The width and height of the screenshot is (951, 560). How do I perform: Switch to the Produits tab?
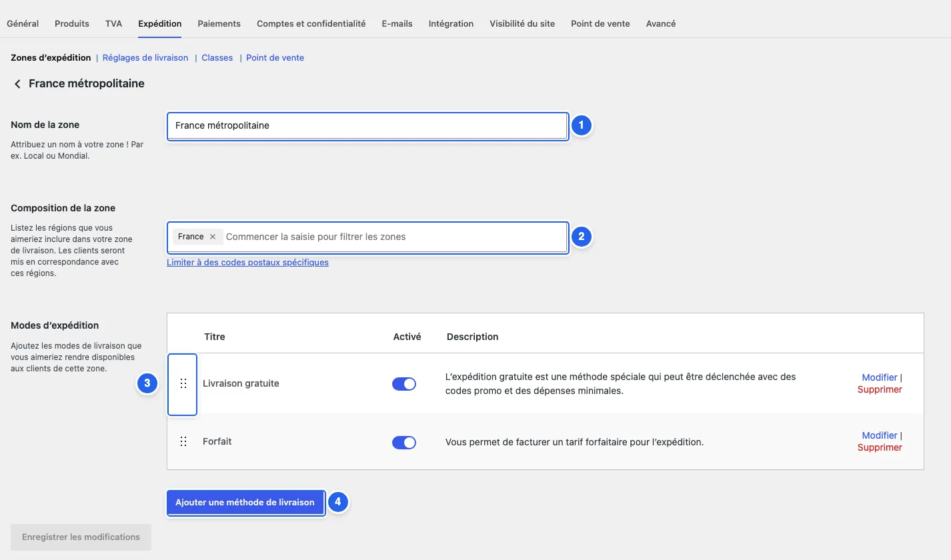click(x=72, y=23)
